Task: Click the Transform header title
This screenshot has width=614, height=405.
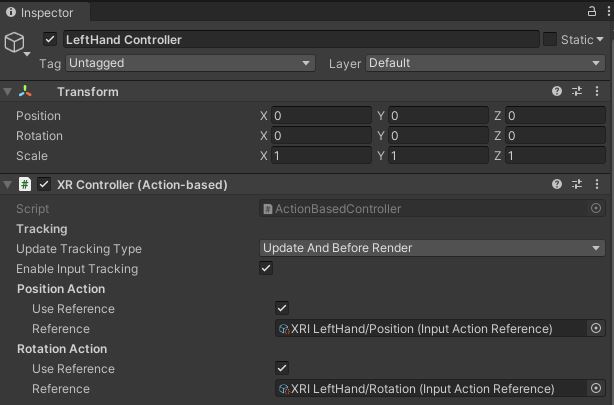Action: 88,92
